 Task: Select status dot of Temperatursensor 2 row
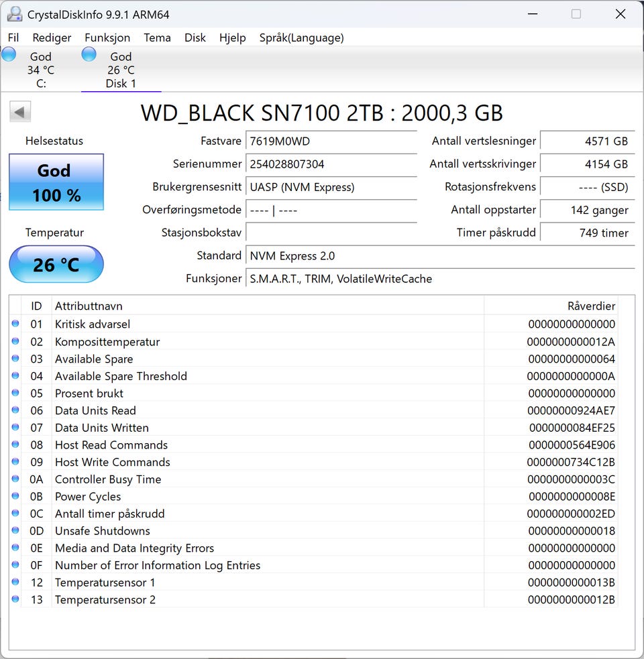tap(15, 600)
